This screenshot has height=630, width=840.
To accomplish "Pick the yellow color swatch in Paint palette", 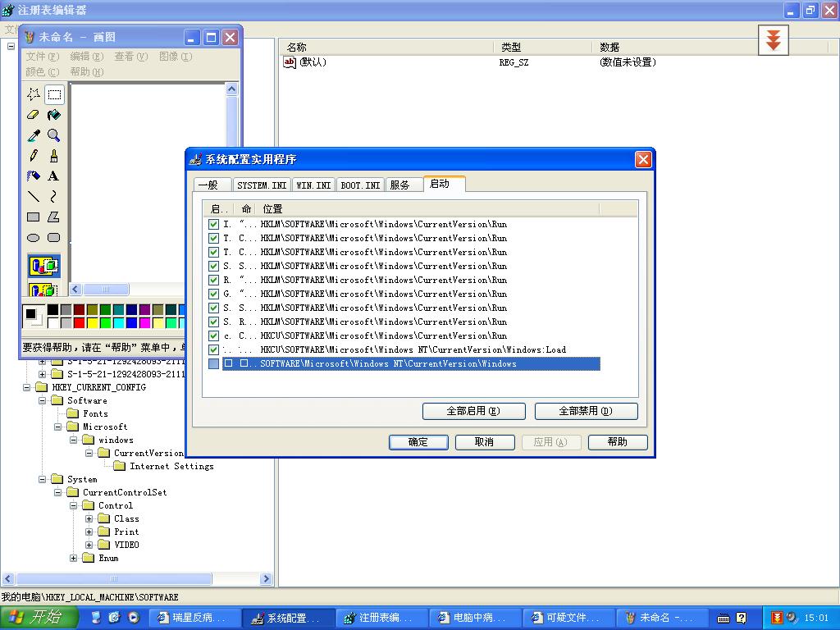I will (92, 322).
